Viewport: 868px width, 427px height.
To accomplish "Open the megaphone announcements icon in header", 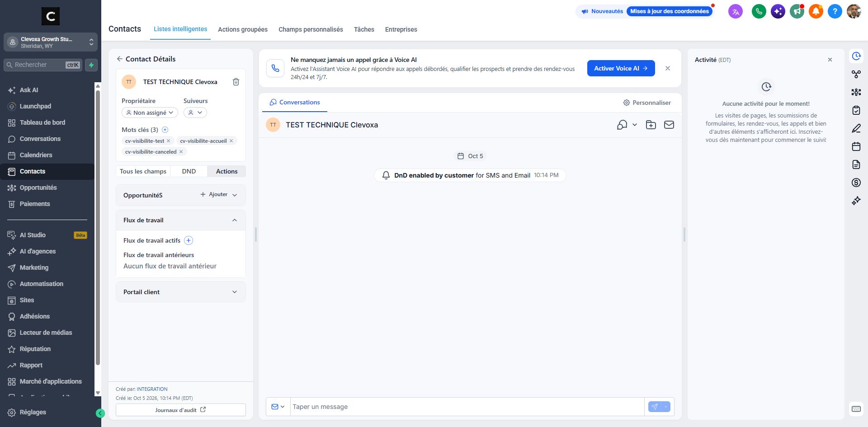I will click(x=797, y=11).
